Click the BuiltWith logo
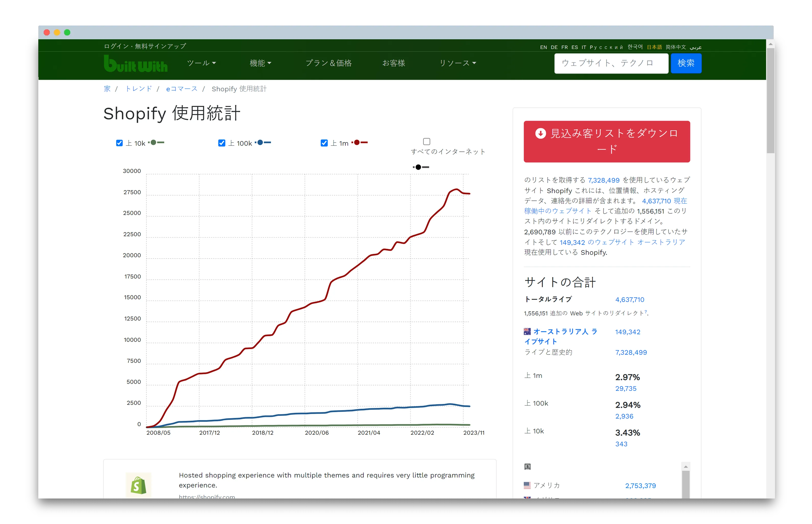 [136, 63]
